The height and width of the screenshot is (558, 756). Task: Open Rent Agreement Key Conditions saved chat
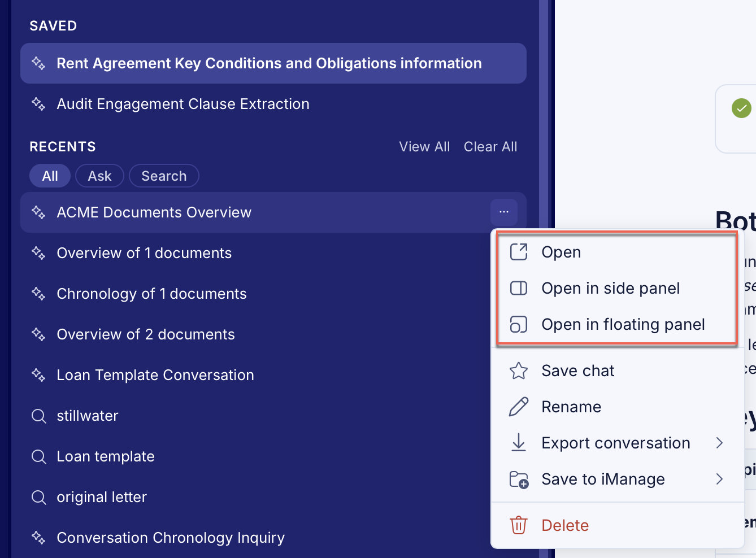273,63
